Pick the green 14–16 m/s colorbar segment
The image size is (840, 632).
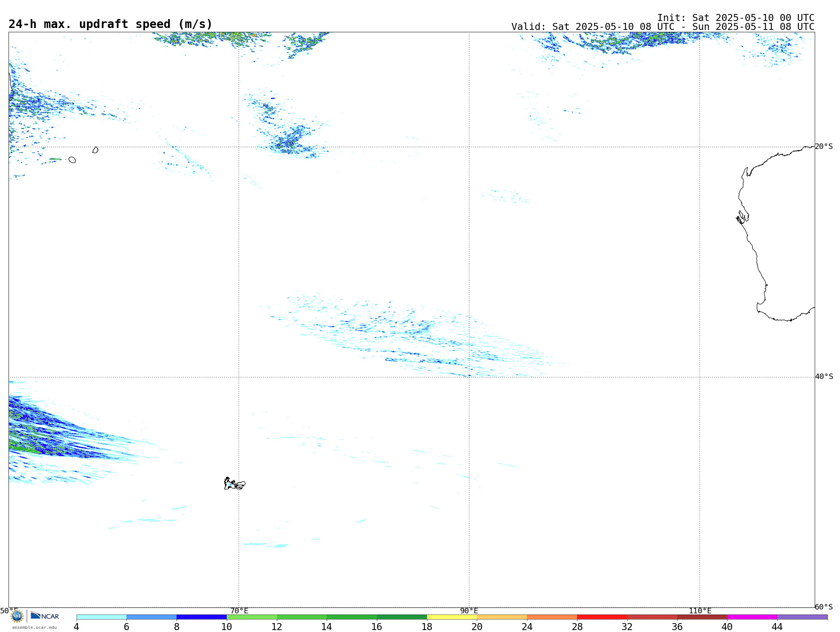coord(352,617)
